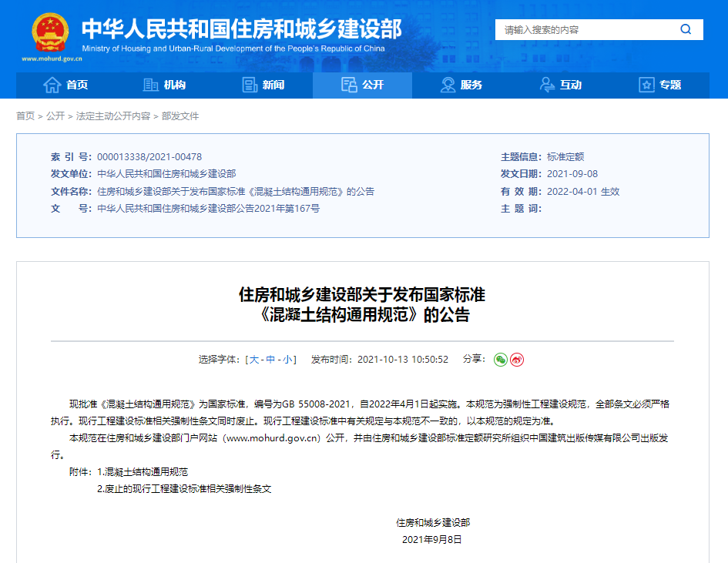Open the 首页 home navigation tab
This screenshot has width=728, height=563.
pos(65,85)
